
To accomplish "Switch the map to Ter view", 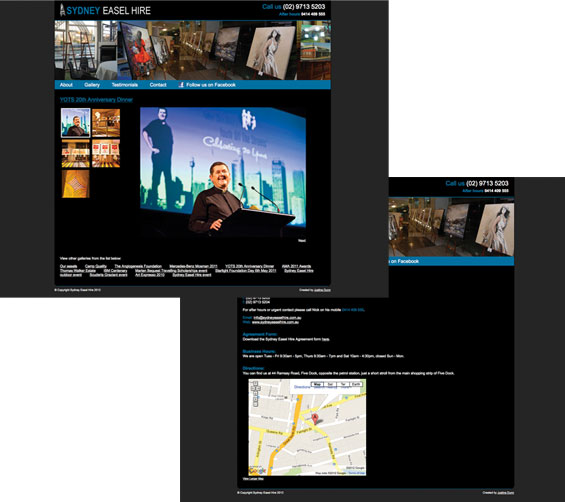I will (343, 385).
